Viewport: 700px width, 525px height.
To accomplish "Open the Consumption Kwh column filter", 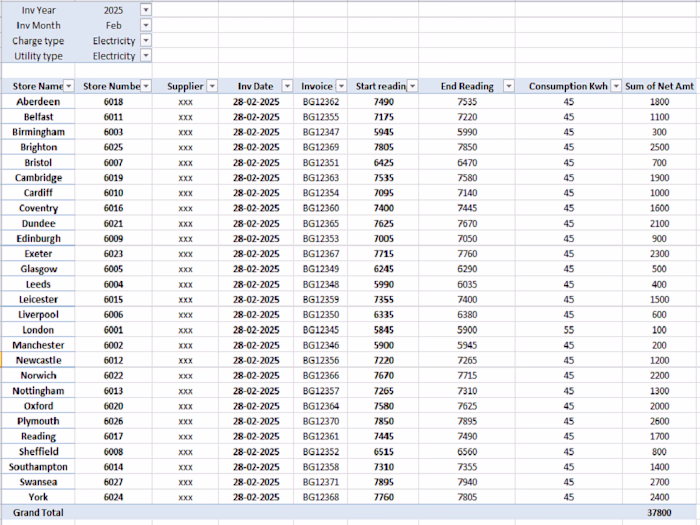I will coord(616,86).
